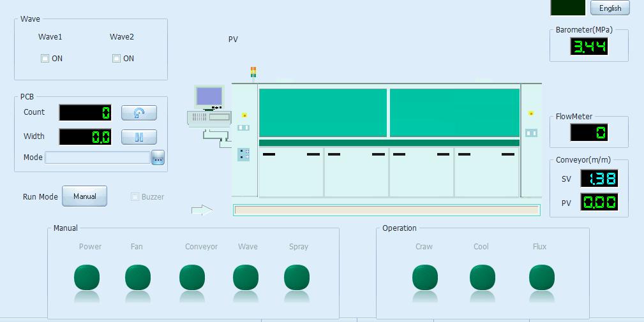Viewport: 644px width, 322px height.
Task: Click the PCB Mode text field
Action: (97, 157)
